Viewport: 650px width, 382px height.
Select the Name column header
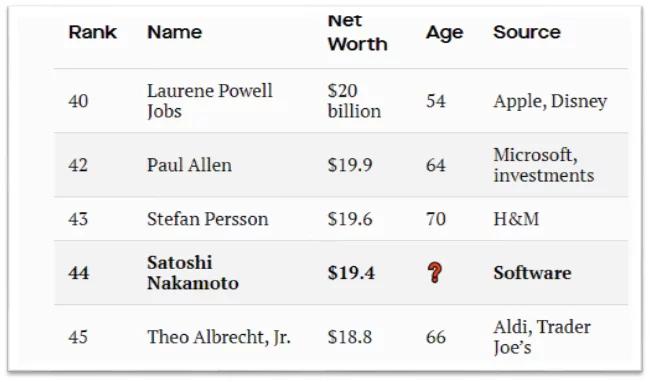[175, 32]
